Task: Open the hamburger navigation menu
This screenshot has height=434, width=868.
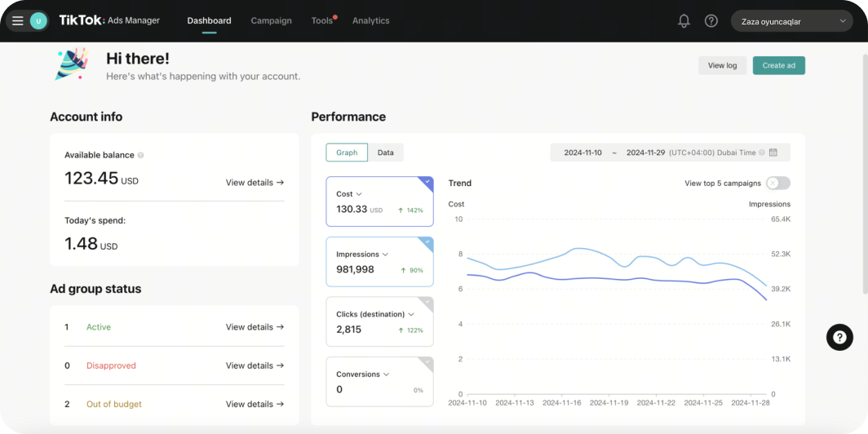Action: coord(17,21)
